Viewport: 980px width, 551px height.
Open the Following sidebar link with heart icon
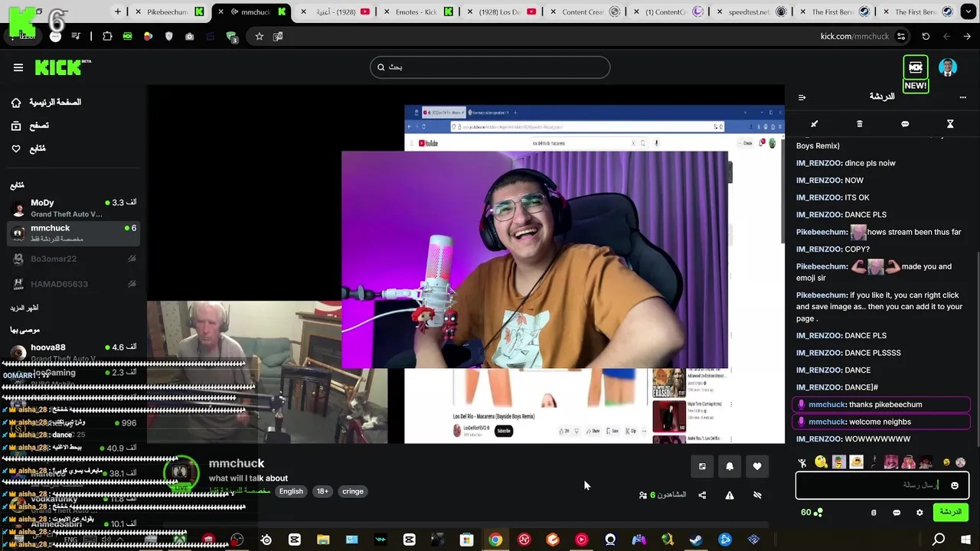click(28, 148)
